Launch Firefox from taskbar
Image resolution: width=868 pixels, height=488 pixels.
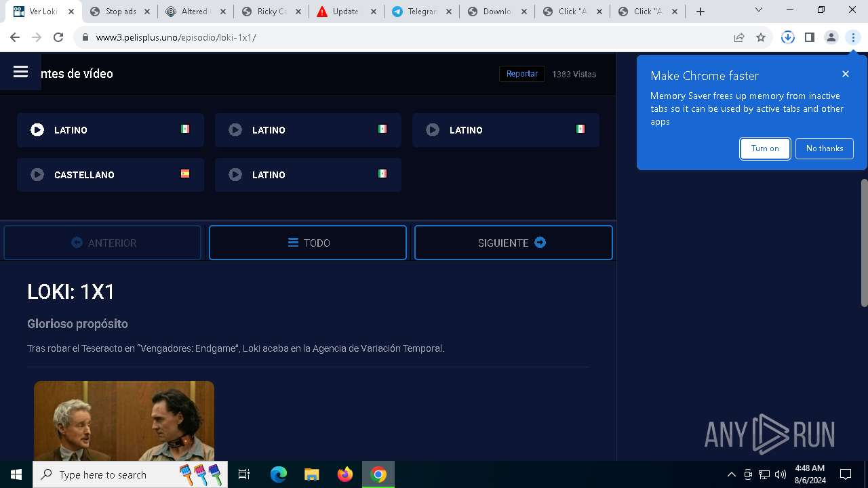345,474
